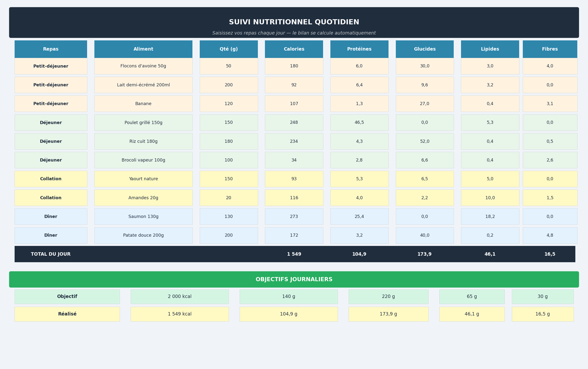The width and height of the screenshot is (588, 369).
Task: Click the Banane food cell
Action: (143, 104)
